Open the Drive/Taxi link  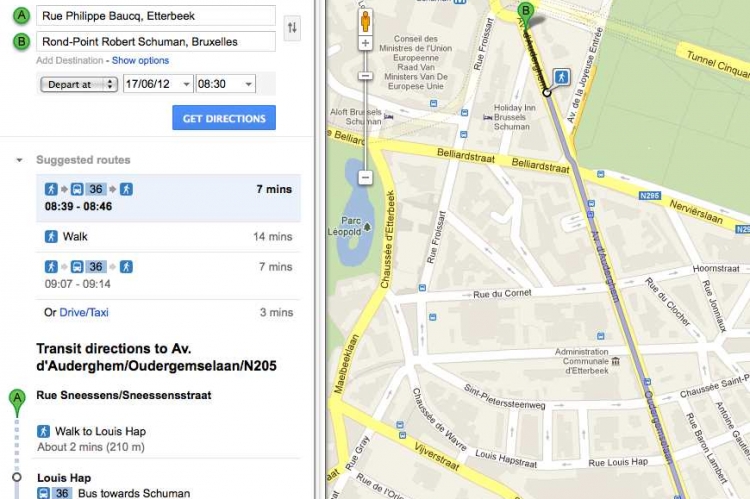84,312
